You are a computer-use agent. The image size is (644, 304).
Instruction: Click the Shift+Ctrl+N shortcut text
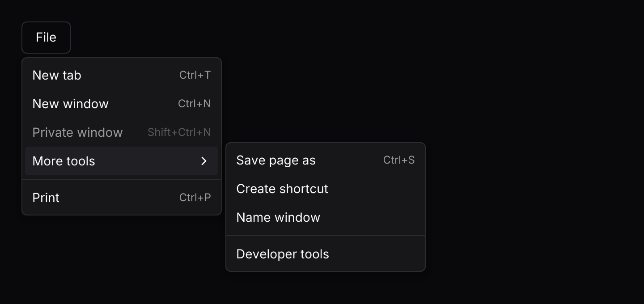[x=179, y=132]
